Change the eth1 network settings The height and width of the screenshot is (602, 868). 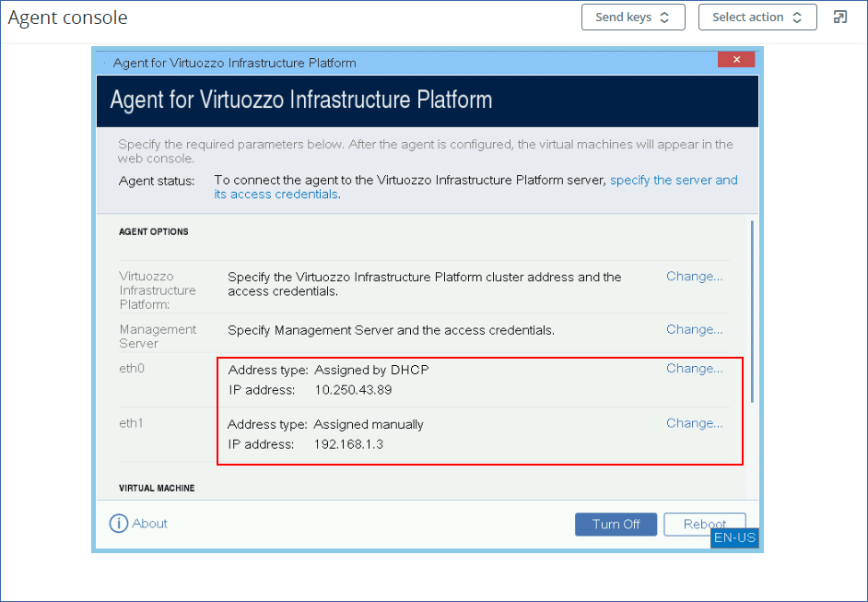point(694,424)
